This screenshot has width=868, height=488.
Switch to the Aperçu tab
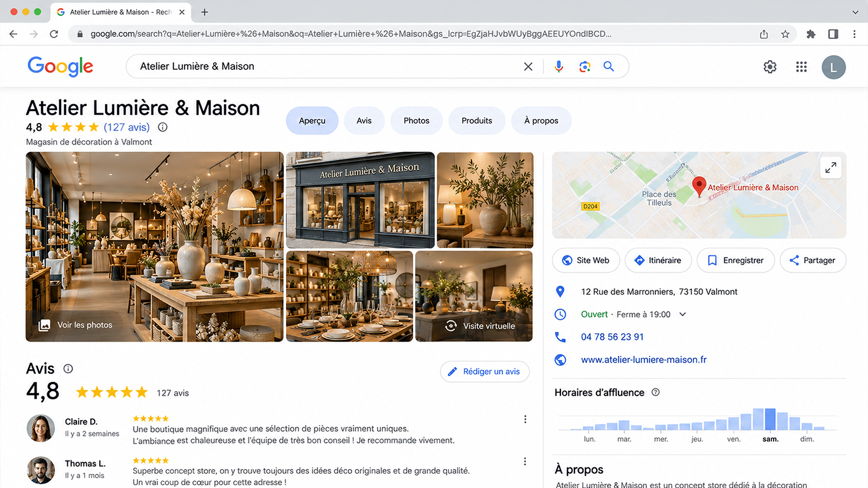[x=312, y=121]
